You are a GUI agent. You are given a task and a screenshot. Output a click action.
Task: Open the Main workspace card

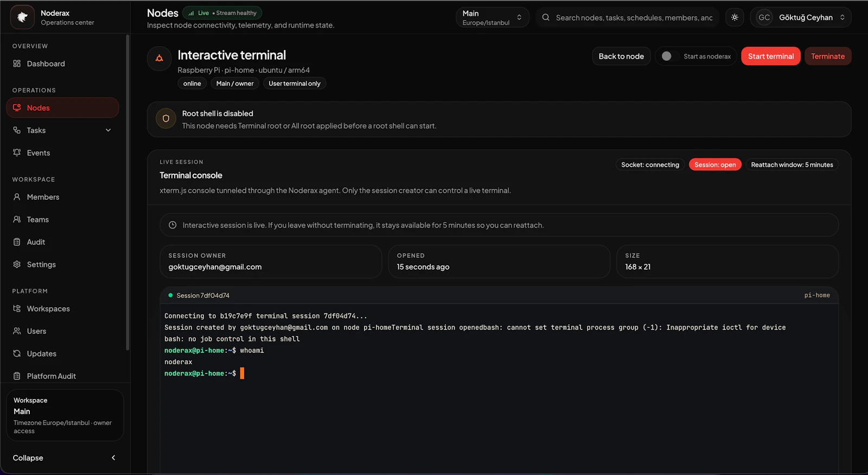pos(65,415)
